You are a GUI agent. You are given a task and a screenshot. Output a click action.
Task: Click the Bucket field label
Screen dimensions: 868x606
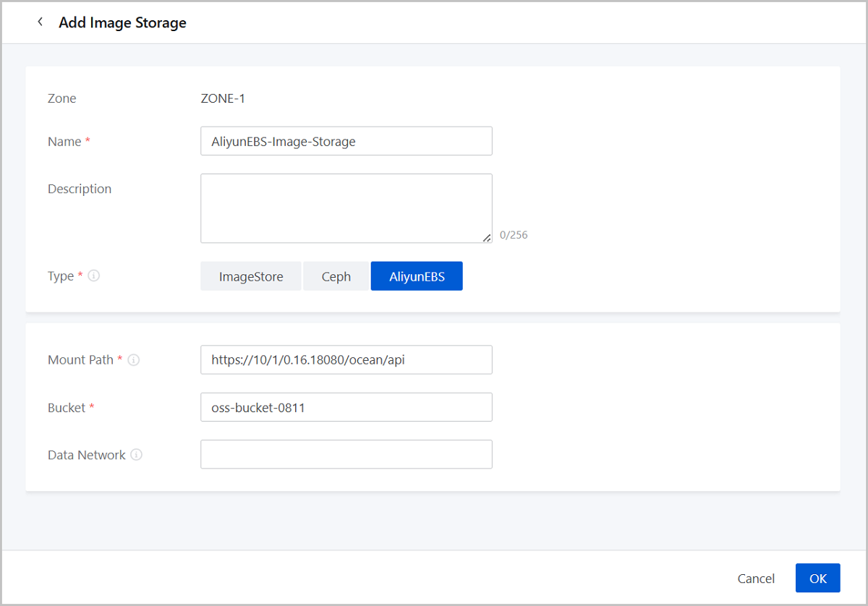(x=67, y=408)
